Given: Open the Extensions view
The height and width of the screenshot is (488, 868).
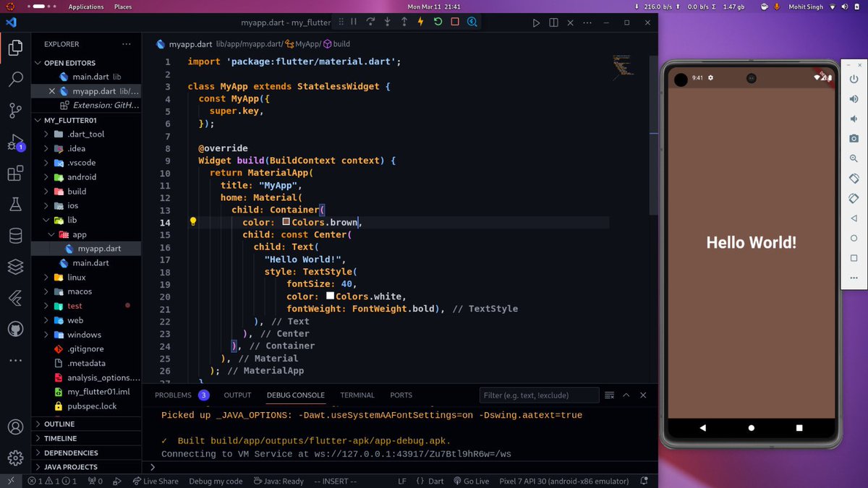Looking at the screenshot, I should pyautogui.click(x=15, y=174).
